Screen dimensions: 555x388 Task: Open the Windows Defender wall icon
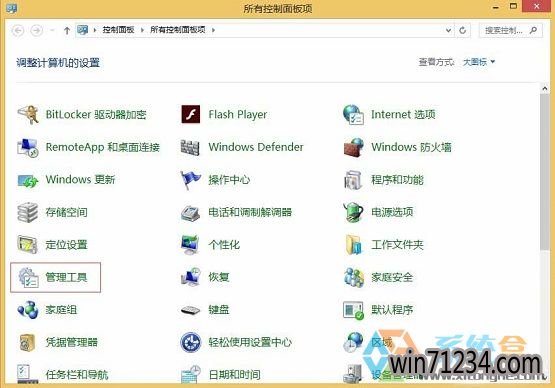coord(190,147)
